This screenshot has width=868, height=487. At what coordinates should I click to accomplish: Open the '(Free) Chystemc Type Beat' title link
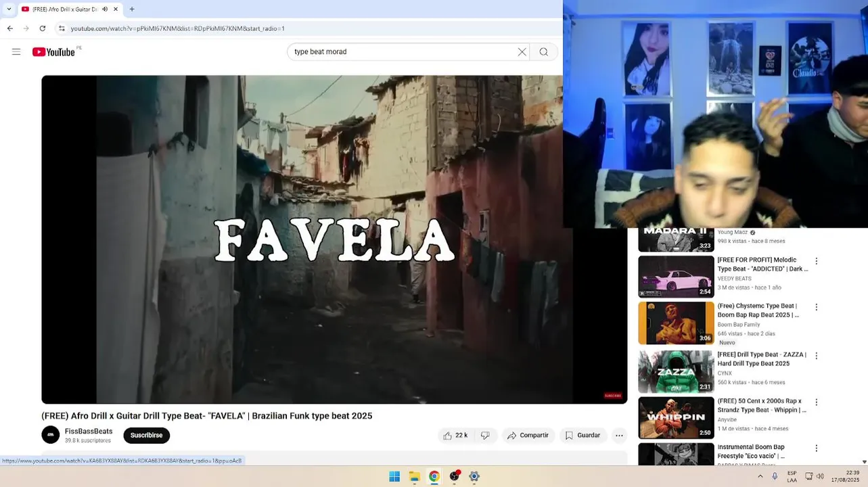click(x=758, y=310)
